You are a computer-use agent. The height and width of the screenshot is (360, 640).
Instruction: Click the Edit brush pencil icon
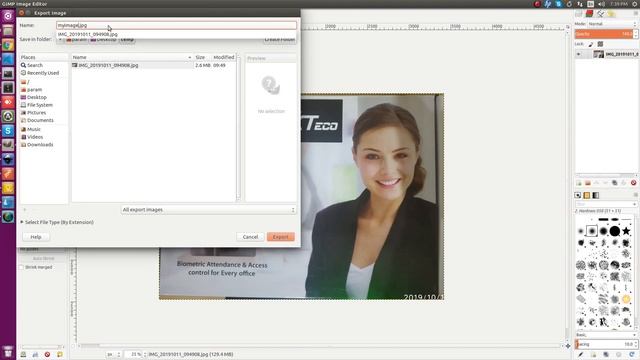pyautogui.click(x=580, y=355)
